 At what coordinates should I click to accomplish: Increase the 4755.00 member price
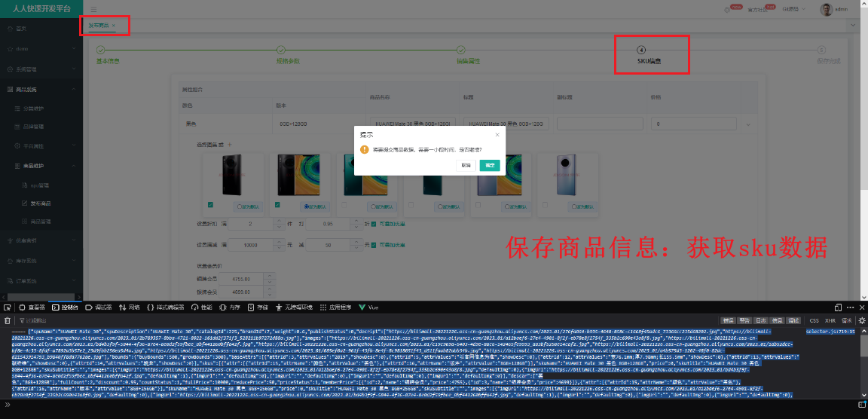[270, 276]
